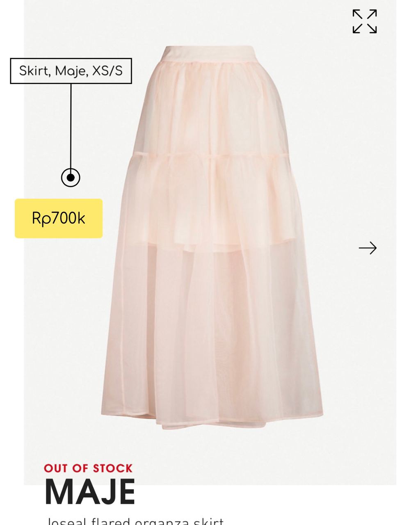
Task: Open the fullscreen expand arrows icon
Action: point(365,21)
